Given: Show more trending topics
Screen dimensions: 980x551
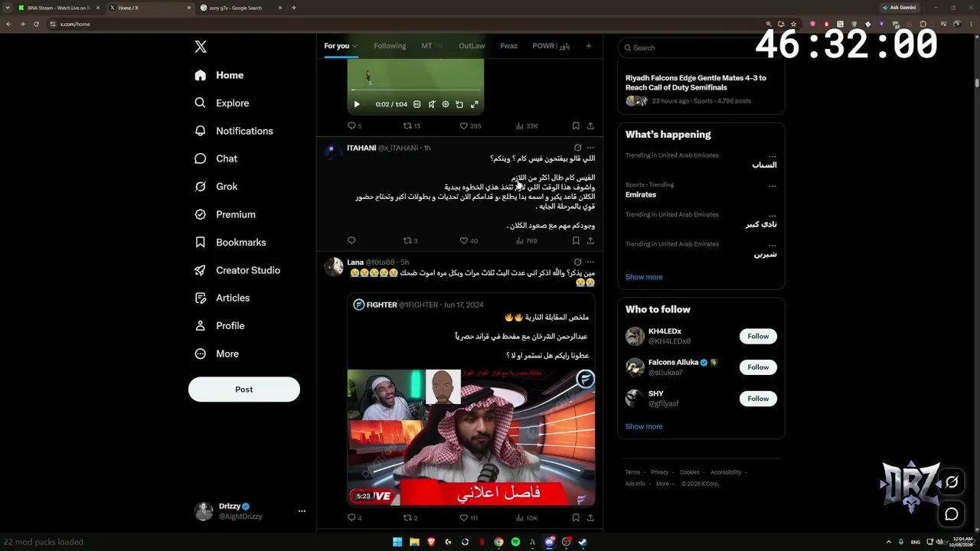Looking at the screenshot, I should [x=644, y=277].
